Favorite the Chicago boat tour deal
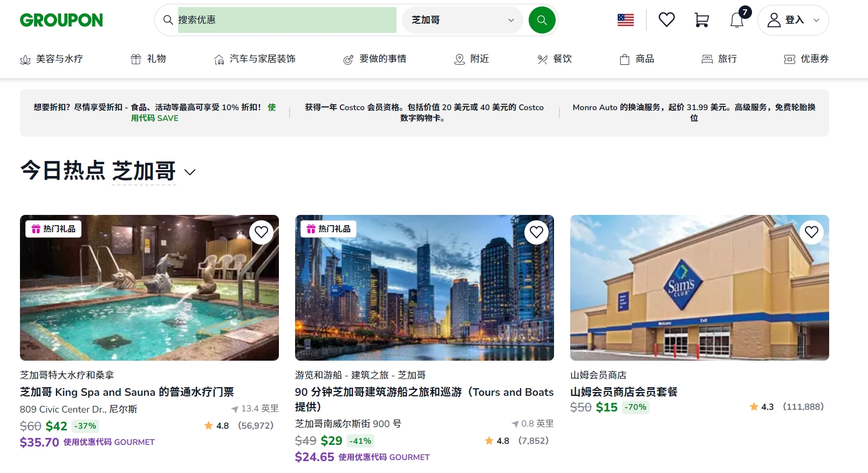 pos(537,232)
